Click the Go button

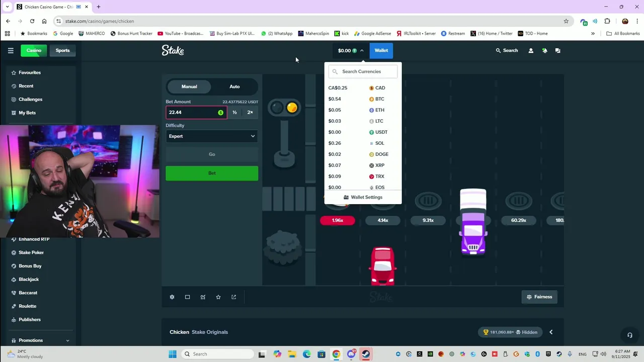point(212,154)
